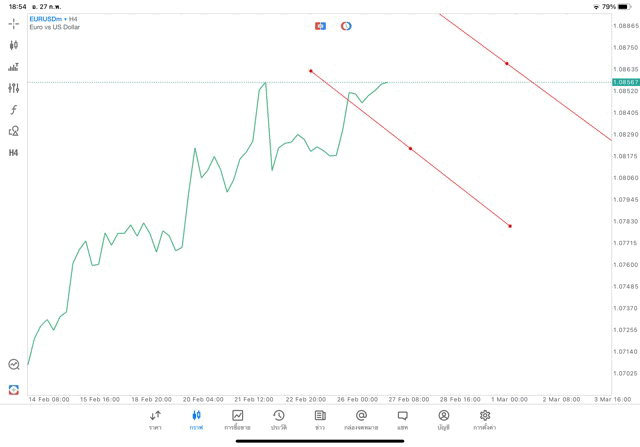Image resolution: width=640 pixels, height=447 pixels.
Task: Open the chart settings sliders icon
Action: point(13,88)
